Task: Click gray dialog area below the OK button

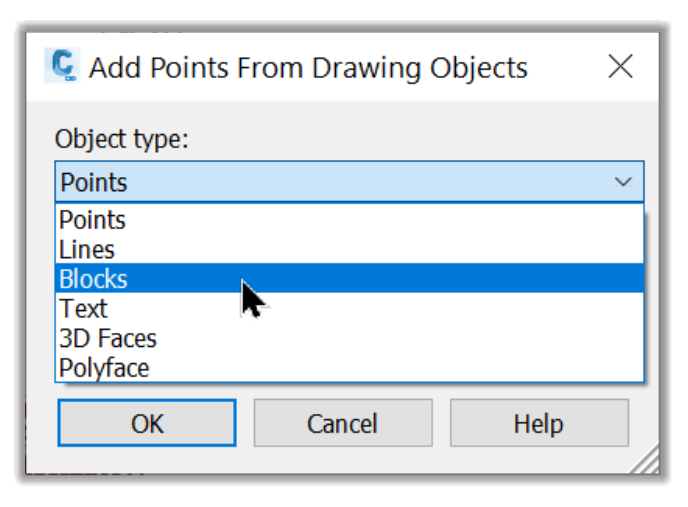Action: [147, 460]
